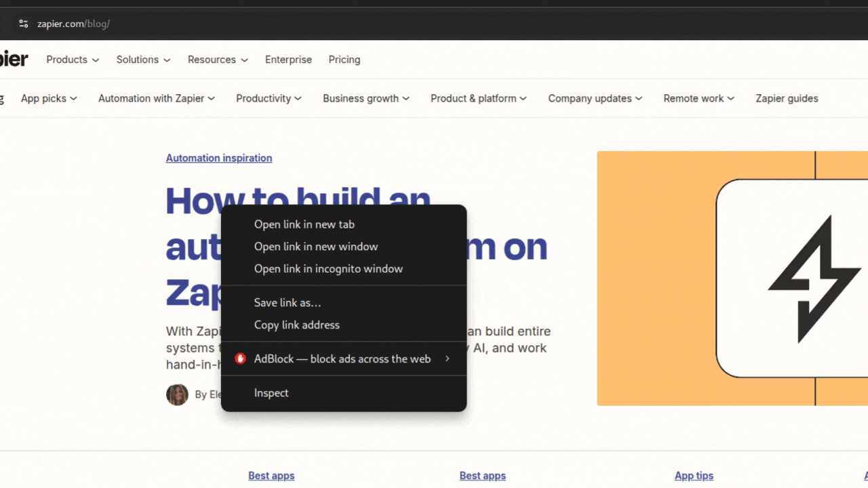The width and height of the screenshot is (868, 488).
Task: Open the Resources dropdown
Action: [x=218, y=60]
